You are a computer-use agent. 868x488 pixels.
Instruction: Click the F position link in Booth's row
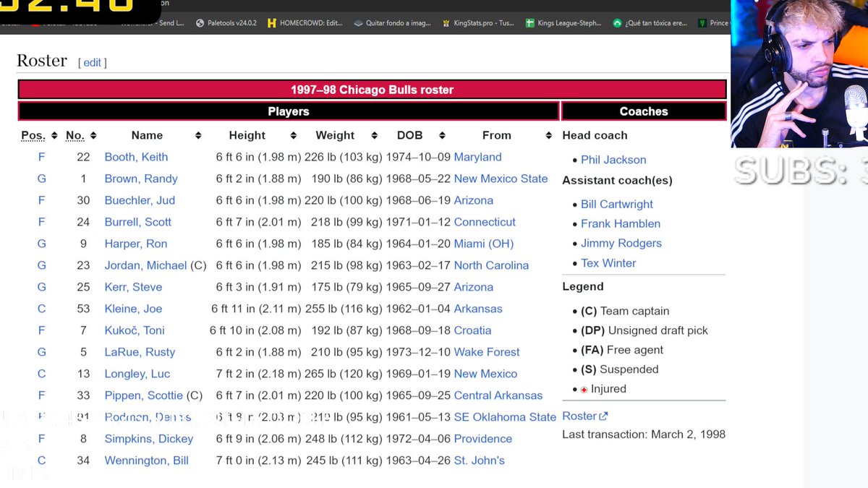pos(41,157)
